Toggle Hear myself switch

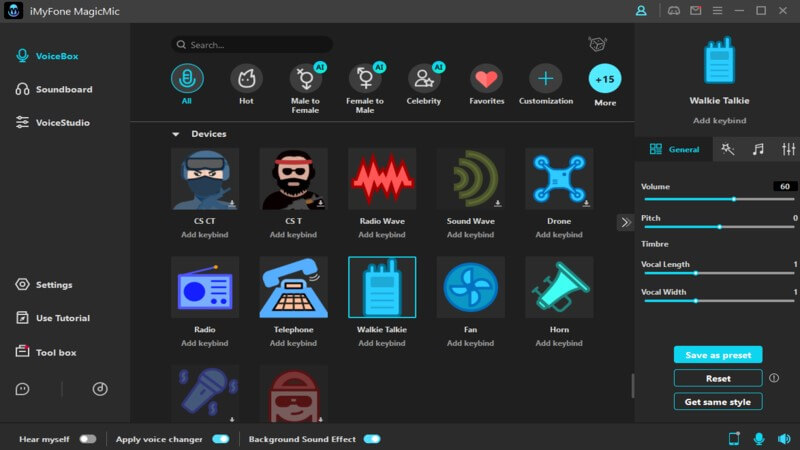tap(88, 439)
